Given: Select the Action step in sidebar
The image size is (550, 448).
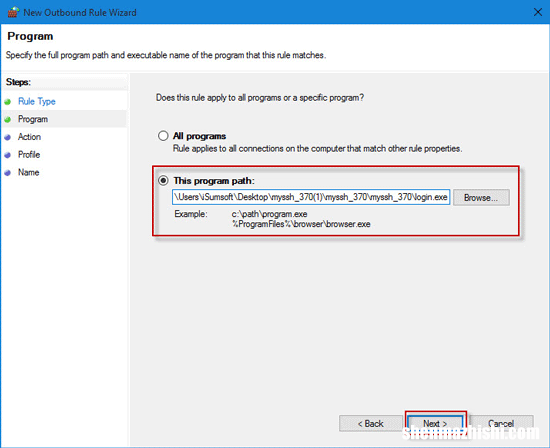Looking at the screenshot, I should click(x=29, y=137).
